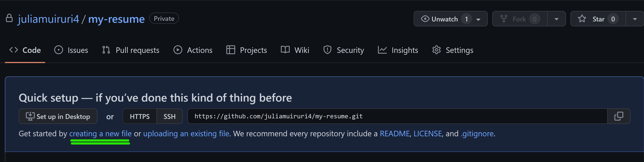Click Set up in Desktop
Image resolution: width=644 pixels, height=162 pixels.
click(x=58, y=116)
